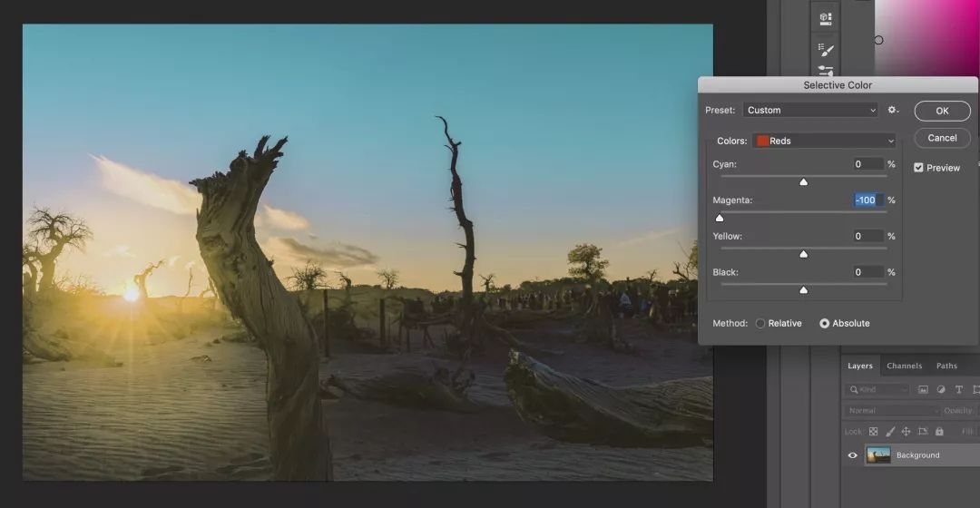Click the Cancel button

tap(942, 138)
